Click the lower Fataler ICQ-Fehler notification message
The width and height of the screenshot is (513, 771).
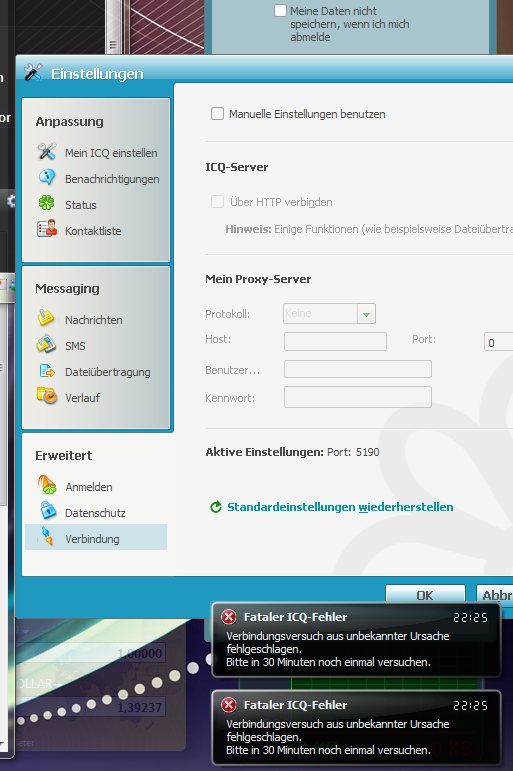(356, 728)
